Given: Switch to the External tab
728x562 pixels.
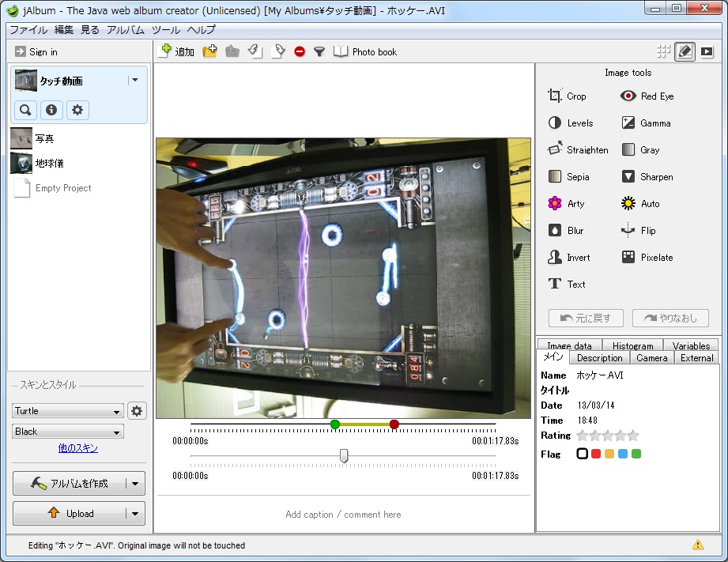Looking at the screenshot, I should pos(696,357).
